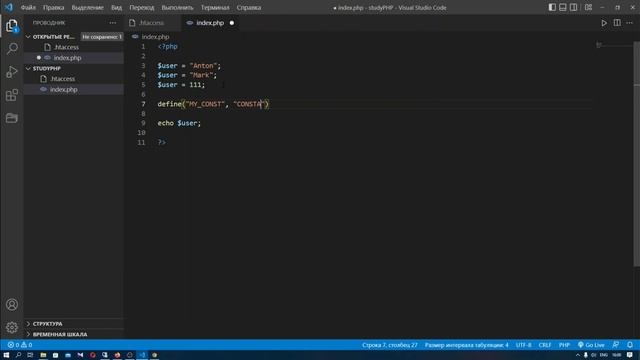Open the Переход menu
The width and height of the screenshot is (640, 360).
pyautogui.click(x=142, y=7)
